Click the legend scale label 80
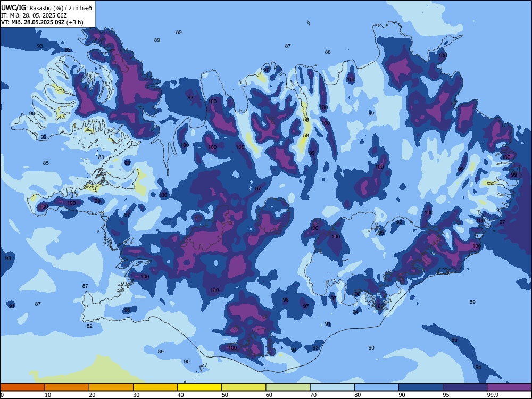532x399 pixels. pos(358,395)
